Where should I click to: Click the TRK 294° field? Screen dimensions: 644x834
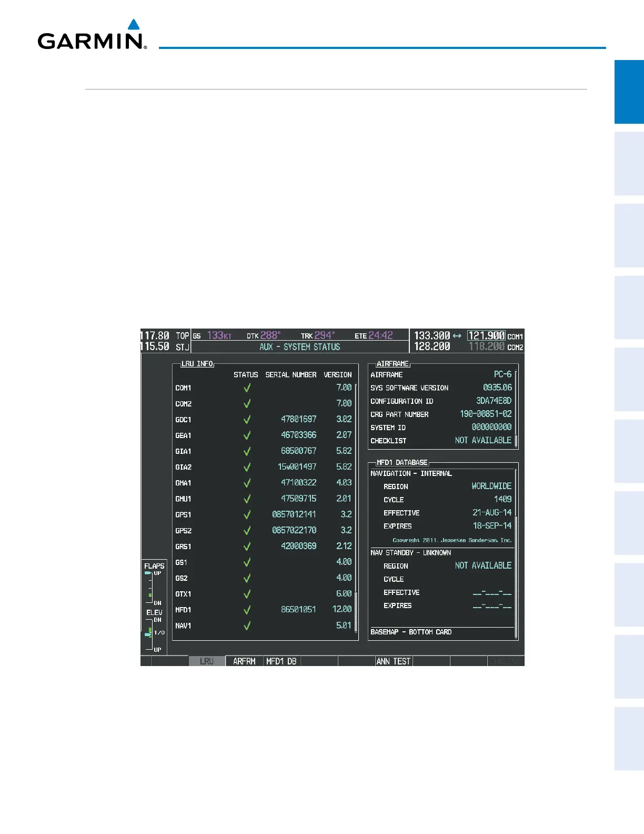point(318,335)
